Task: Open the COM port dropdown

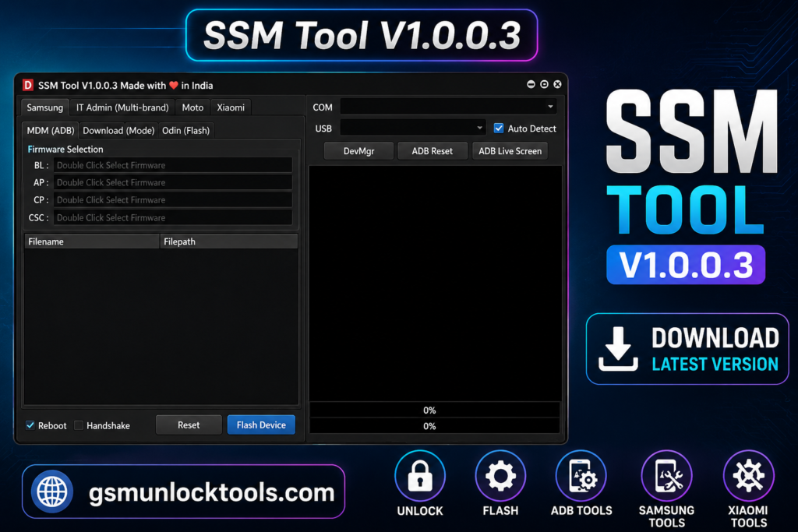Action: [x=448, y=107]
